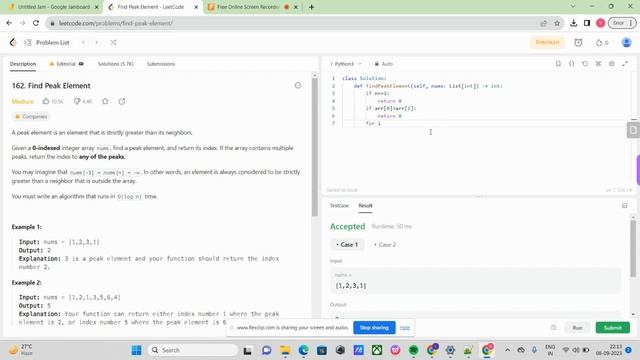This screenshot has width=640, height=360.
Task: Expand editor to fullscreen icon
Action: pyautogui.click(x=625, y=64)
